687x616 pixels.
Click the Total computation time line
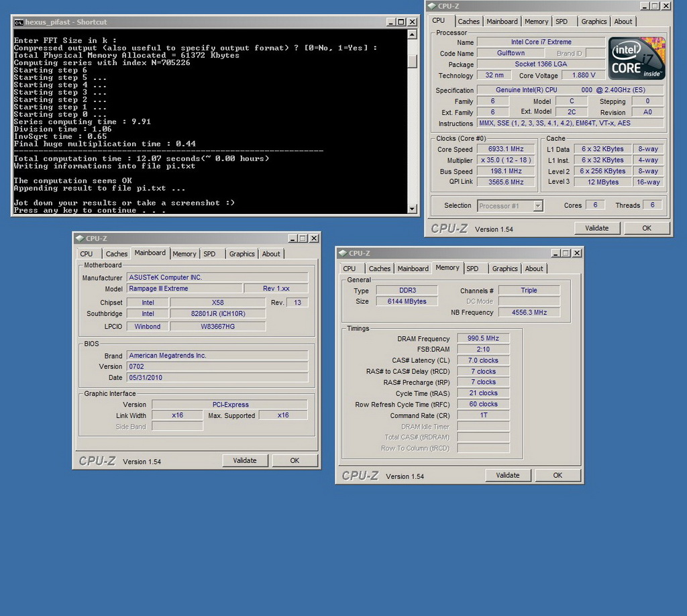click(x=141, y=158)
